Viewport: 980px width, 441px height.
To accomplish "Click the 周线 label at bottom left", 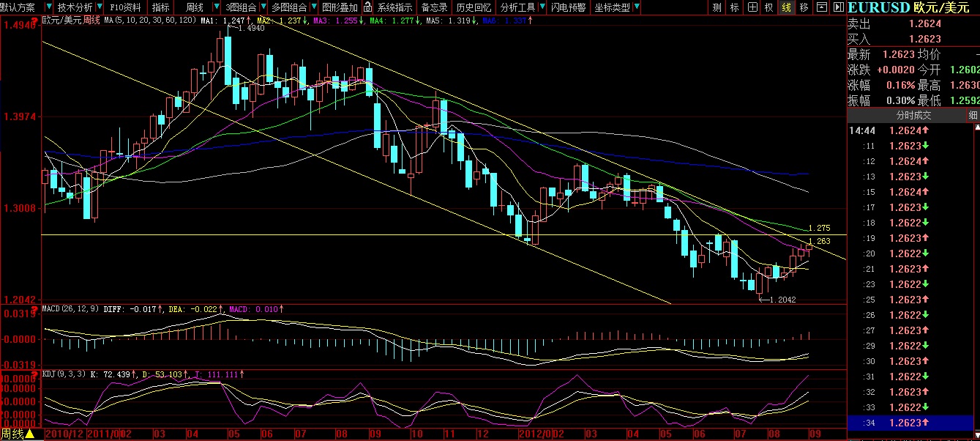I will coord(11,434).
